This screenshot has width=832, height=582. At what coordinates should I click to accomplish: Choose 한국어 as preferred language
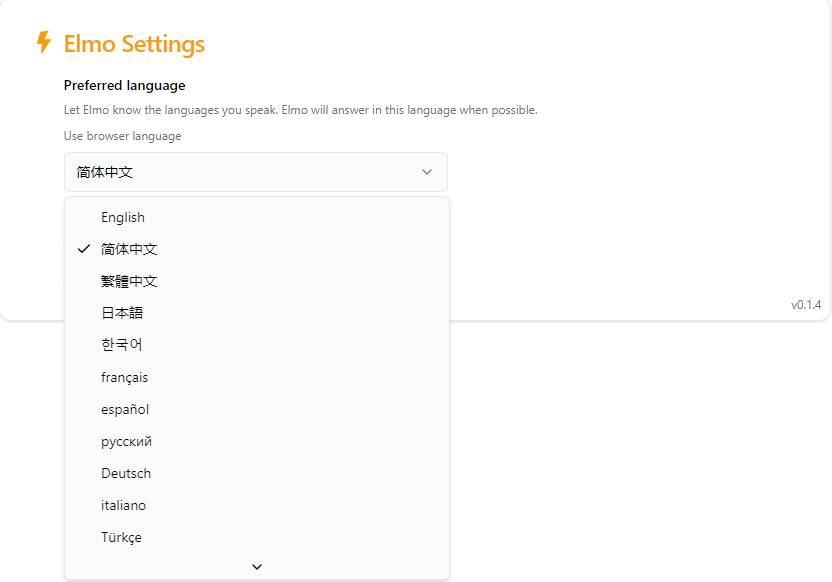pyautogui.click(x=257, y=345)
